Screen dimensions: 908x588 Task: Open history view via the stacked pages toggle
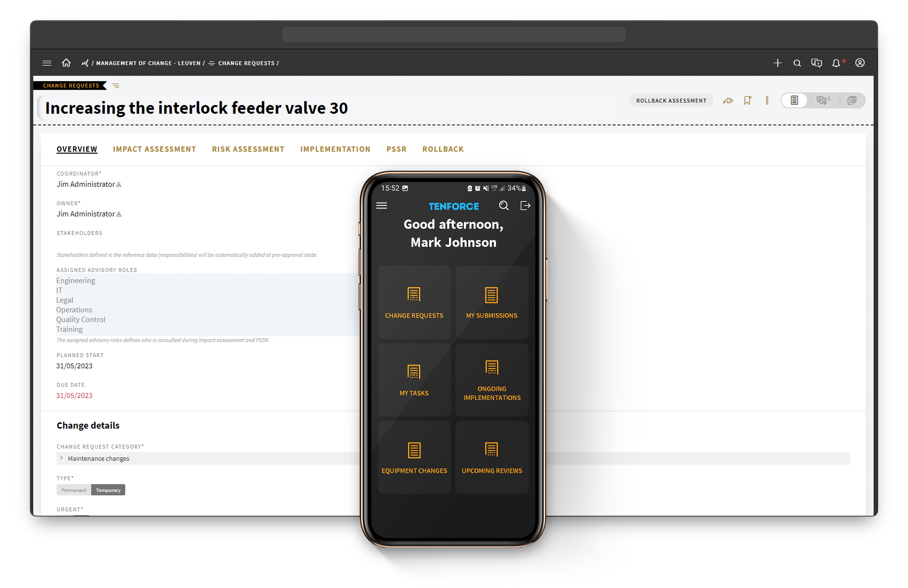(851, 100)
